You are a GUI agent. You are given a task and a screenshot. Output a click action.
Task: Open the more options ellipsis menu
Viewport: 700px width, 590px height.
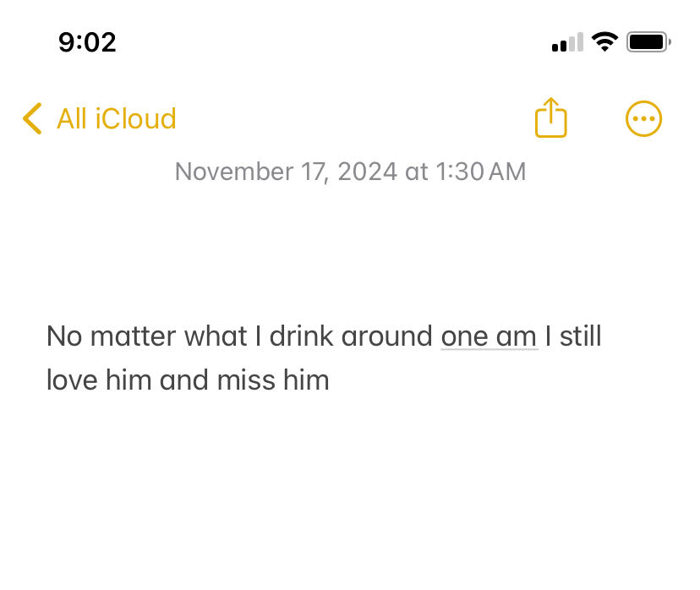(643, 119)
